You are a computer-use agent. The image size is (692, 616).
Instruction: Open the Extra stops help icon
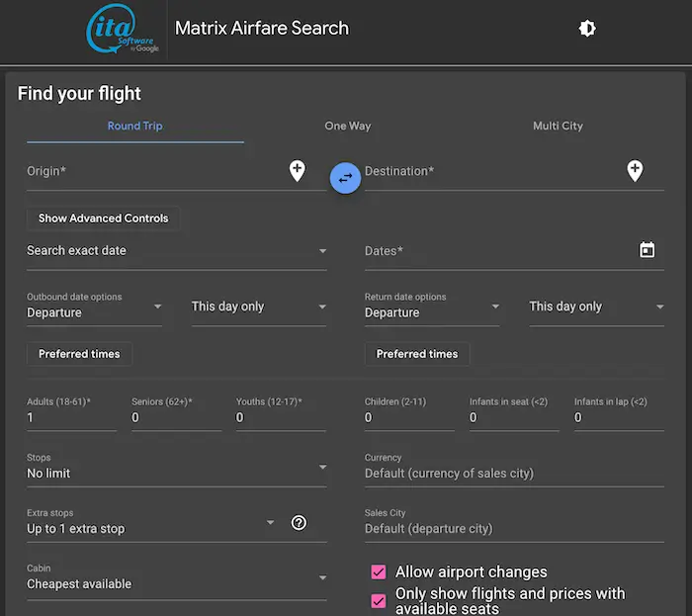pos(299,523)
